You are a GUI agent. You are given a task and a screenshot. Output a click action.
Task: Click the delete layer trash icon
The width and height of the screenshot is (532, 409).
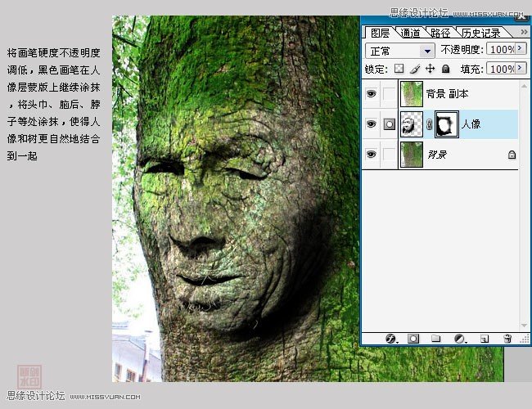(507, 338)
